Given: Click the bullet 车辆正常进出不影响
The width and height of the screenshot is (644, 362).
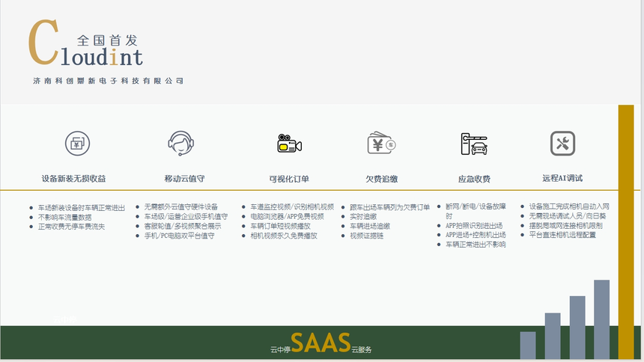Looking at the screenshot, I should pos(476,245).
